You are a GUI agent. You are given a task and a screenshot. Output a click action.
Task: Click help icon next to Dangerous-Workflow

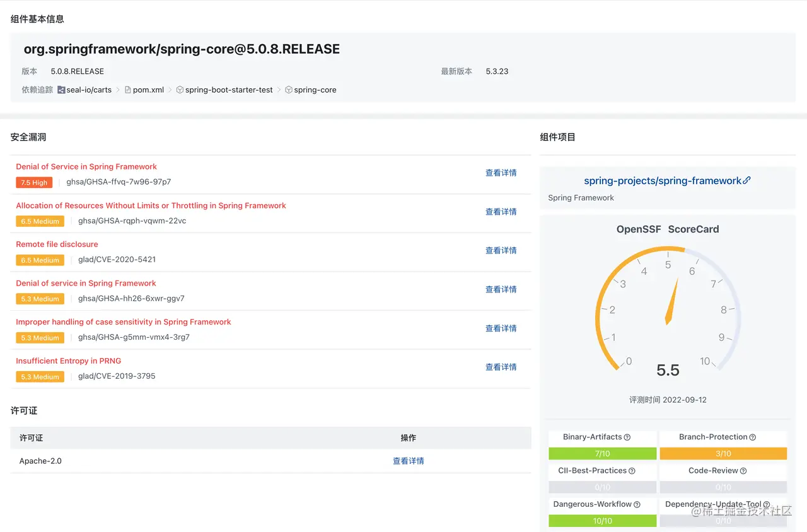click(637, 504)
